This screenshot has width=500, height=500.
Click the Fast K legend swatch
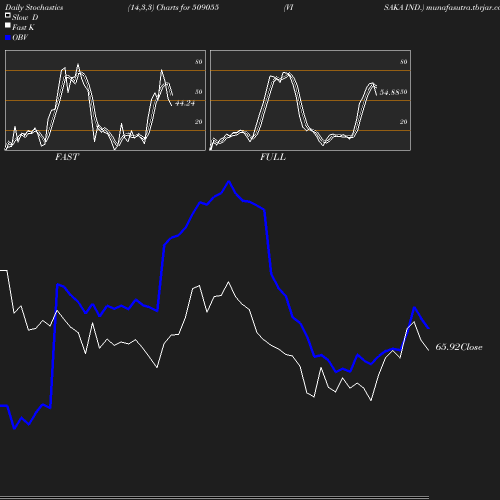coord(8,25)
